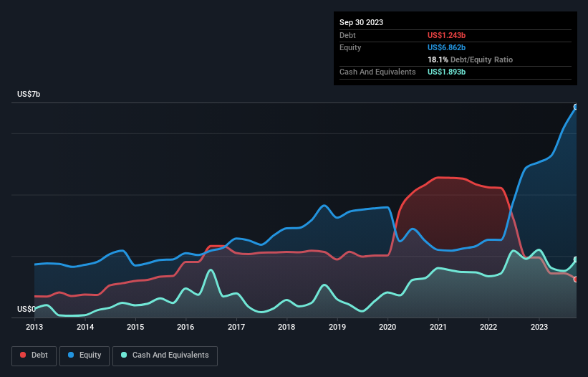
Task: Click the 18.1% Debt/Equity Ratio text
Action: tap(470, 59)
